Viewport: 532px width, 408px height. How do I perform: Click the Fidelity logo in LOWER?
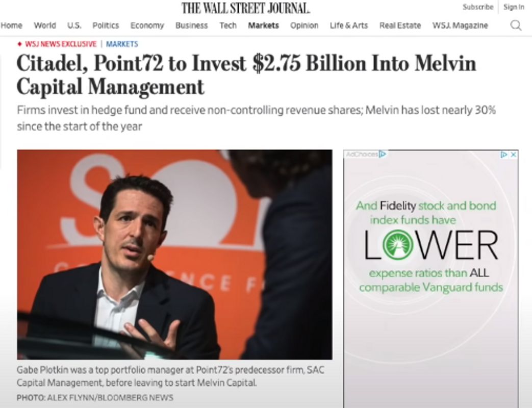click(x=398, y=244)
